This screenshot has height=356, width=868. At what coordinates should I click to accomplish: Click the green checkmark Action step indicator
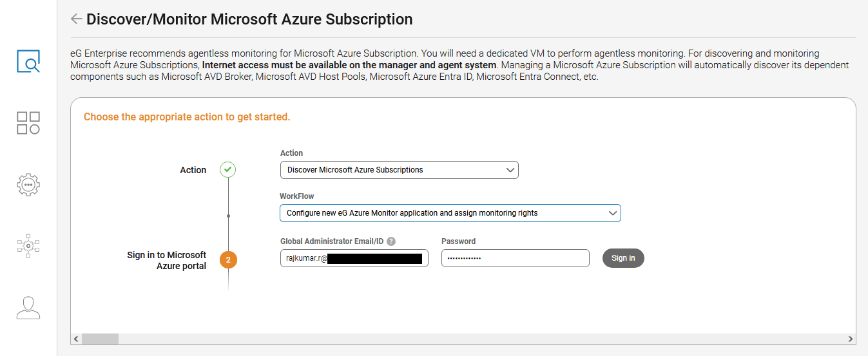(227, 170)
